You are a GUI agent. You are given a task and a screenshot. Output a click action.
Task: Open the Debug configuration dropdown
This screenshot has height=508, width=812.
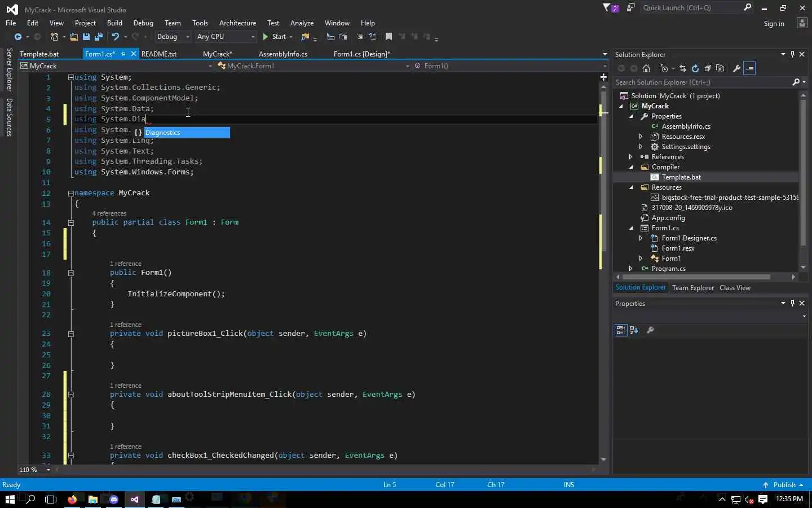click(x=173, y=37)
